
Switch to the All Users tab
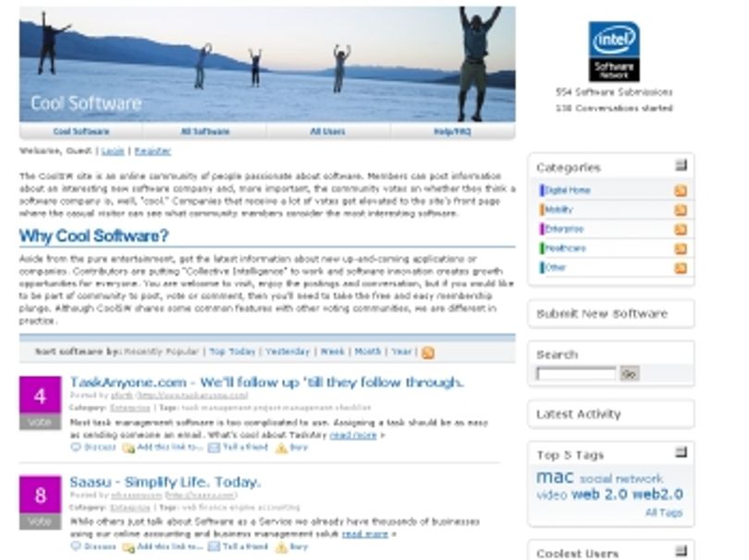(x=327, y=131)
